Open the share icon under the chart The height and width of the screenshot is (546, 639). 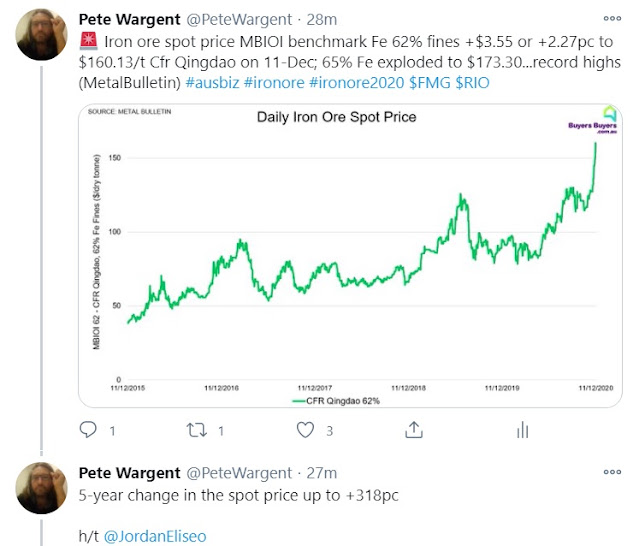[414, 430]
